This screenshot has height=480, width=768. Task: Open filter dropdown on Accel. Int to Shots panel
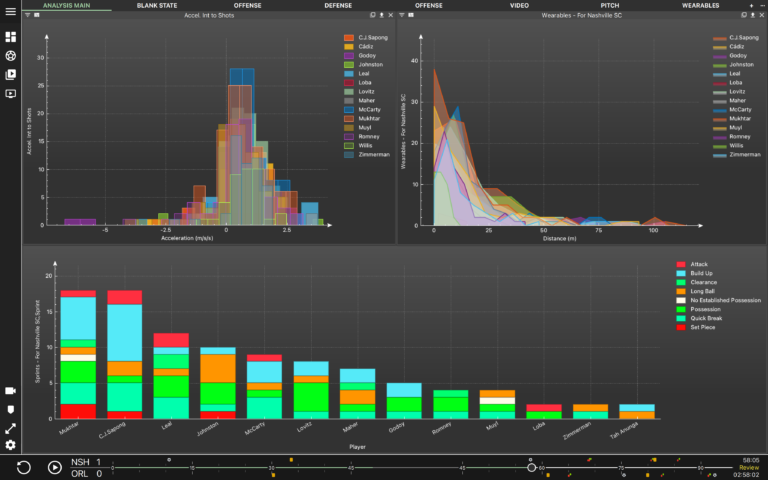[x=27, y=15]
